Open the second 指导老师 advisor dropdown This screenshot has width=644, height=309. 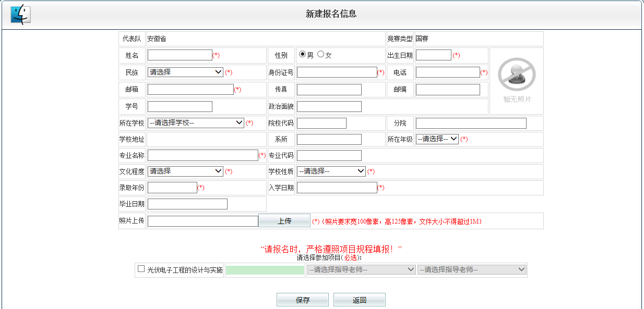pos(472,269)
